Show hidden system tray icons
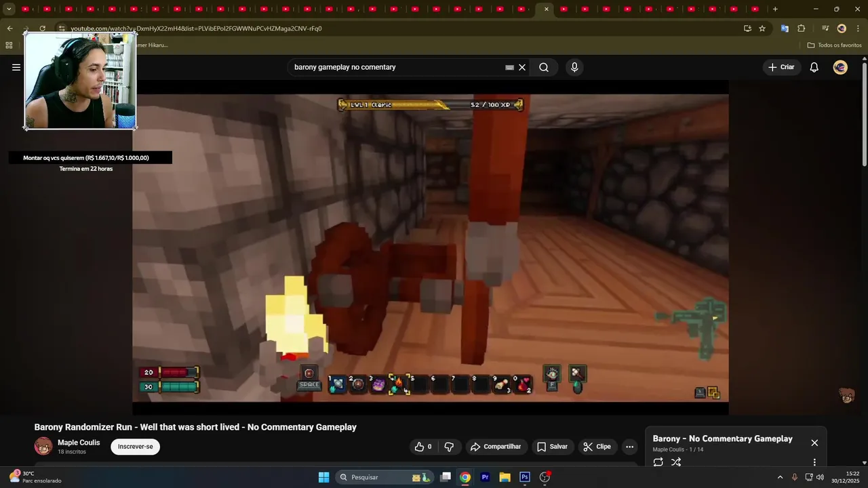Image resolution: width=868 pixels, height=488 pixels. (780, 477)
